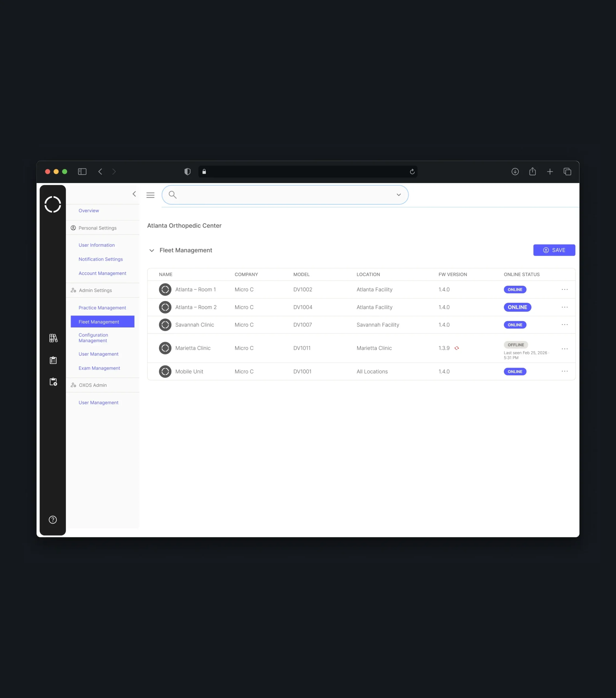
Task: Open the search bar dropdown arrow
Action: click(x=399, y=195)
